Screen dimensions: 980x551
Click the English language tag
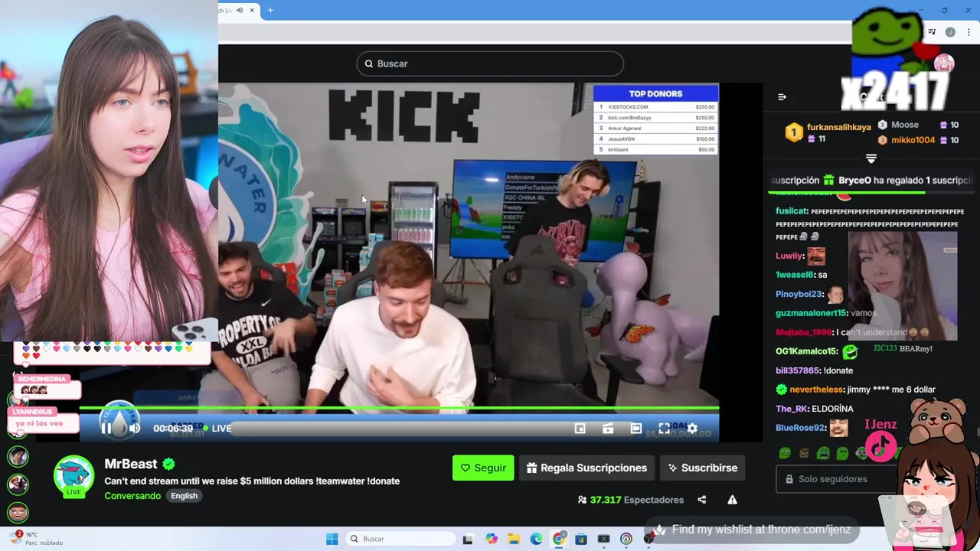coord(184,496)
